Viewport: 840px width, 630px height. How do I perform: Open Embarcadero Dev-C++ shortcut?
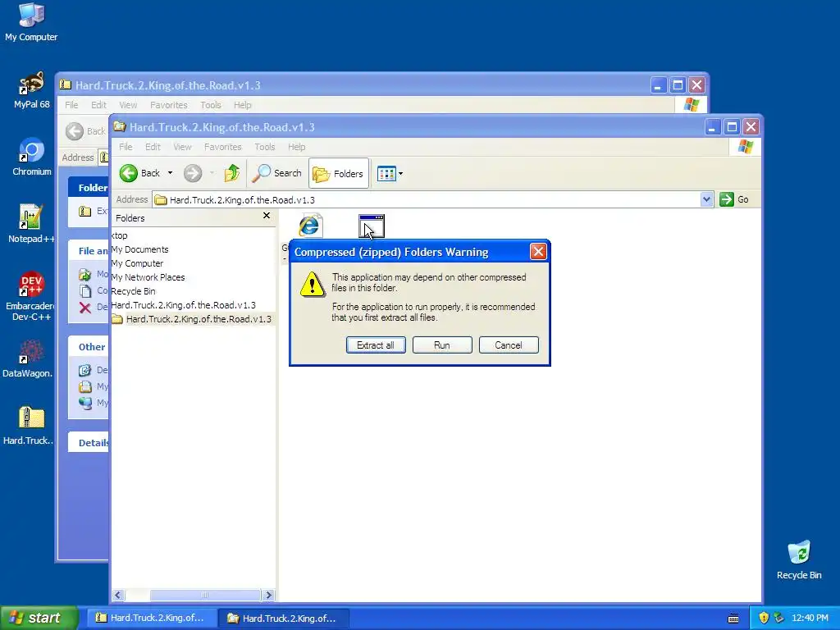[30, 296]
